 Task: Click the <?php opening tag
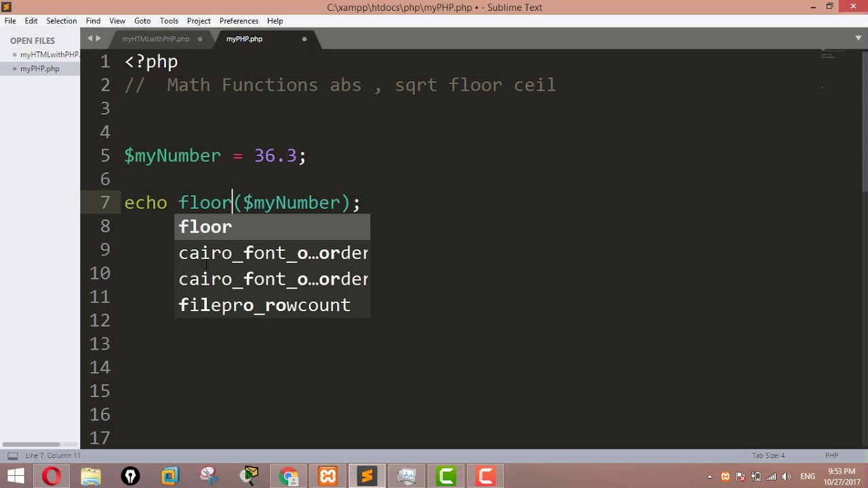[x=151, y=62]
